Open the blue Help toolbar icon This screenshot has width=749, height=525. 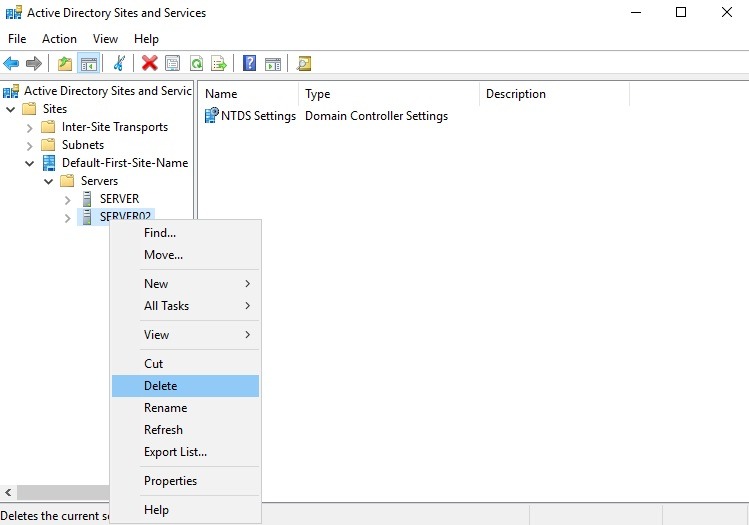pos(249,63)
